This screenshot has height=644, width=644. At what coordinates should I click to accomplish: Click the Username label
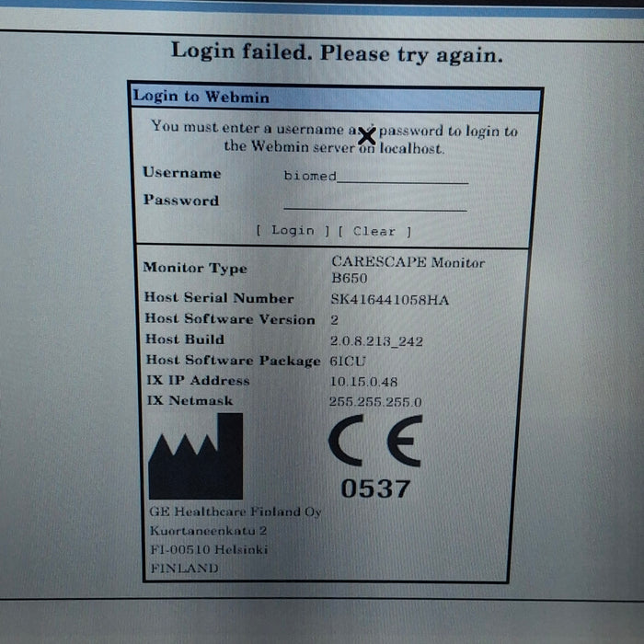pos(182,173)
